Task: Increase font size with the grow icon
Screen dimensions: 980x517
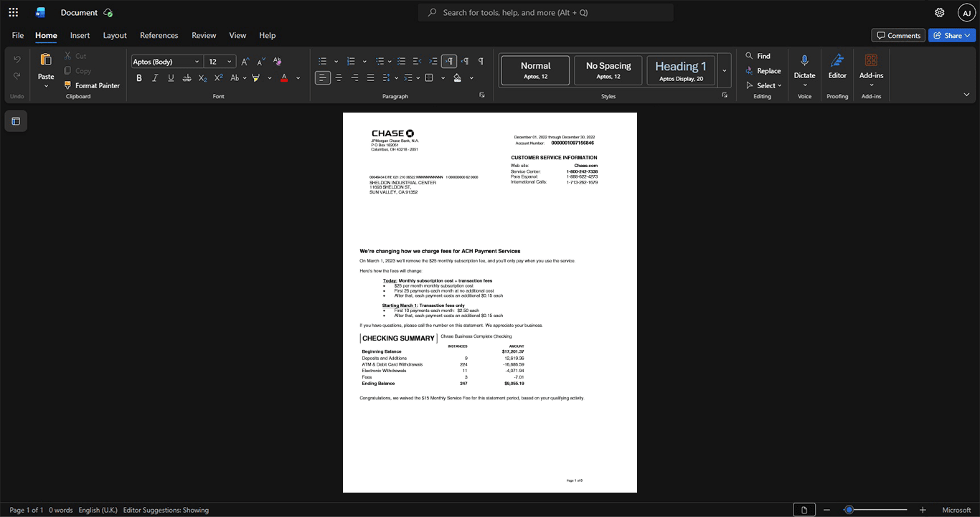Action: click(245, 62)
